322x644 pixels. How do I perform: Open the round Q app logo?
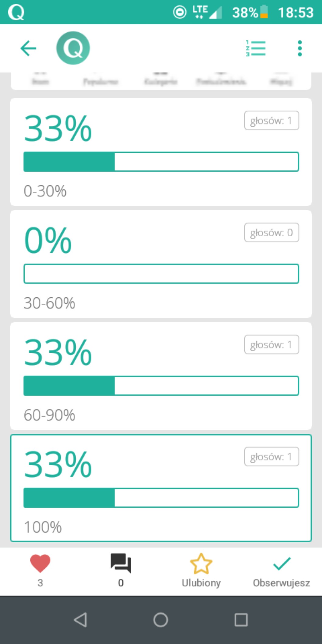(x=73, y=48)
